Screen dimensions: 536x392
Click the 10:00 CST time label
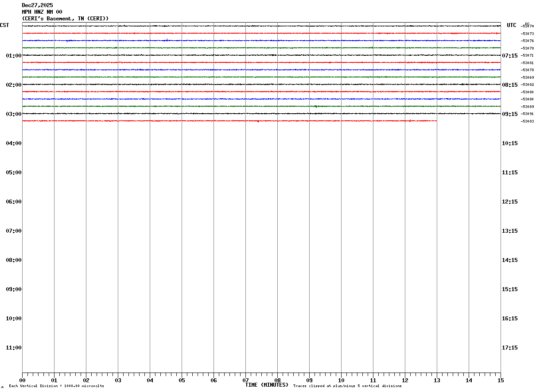click(x=14, y=319)
